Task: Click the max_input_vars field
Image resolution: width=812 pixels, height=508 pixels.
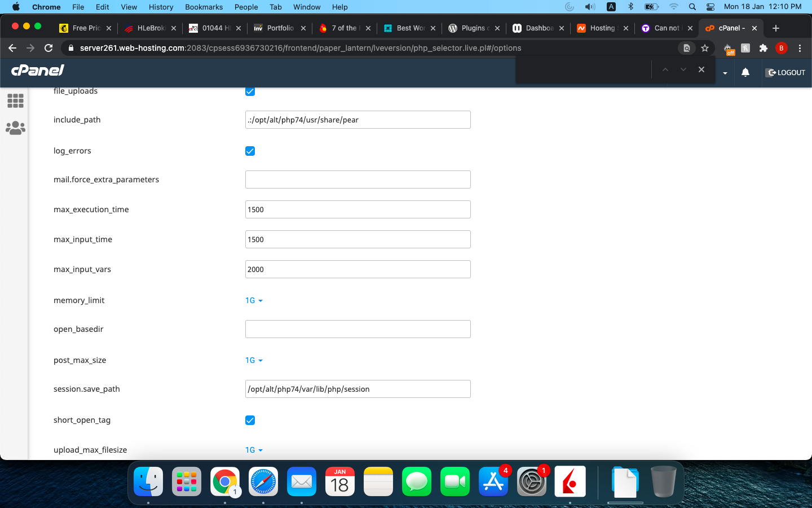Action: click(358, 269)
